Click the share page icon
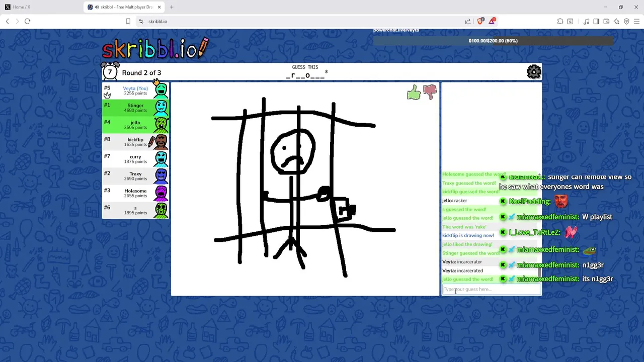The width and height of the screenshot is (644, 362). pos(468,21)
